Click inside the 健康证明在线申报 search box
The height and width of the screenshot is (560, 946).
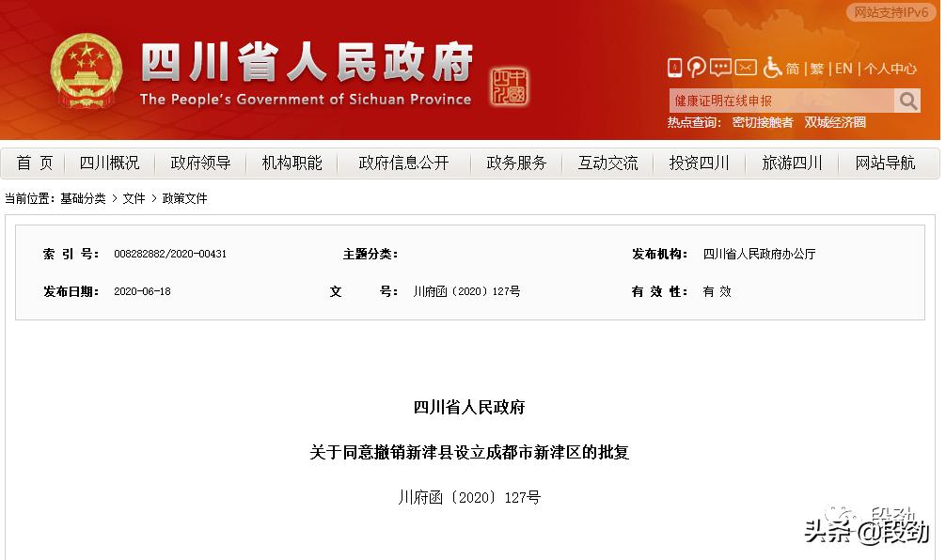[771, 100]
